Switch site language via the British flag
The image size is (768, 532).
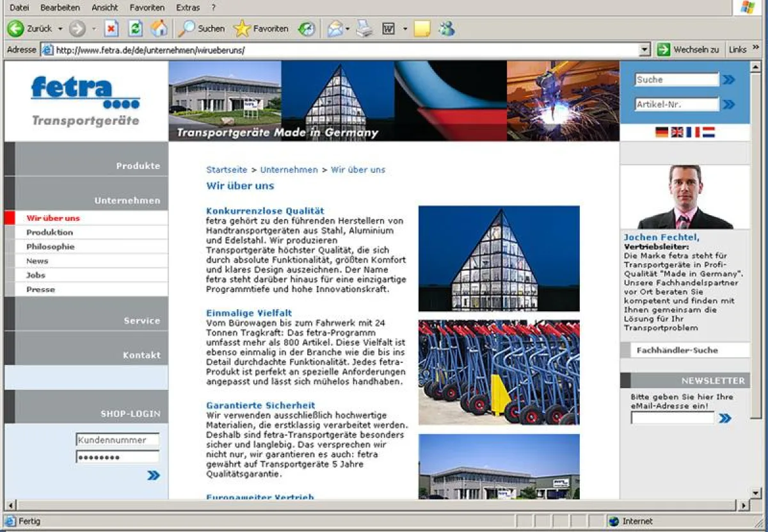tap(677, 132)
